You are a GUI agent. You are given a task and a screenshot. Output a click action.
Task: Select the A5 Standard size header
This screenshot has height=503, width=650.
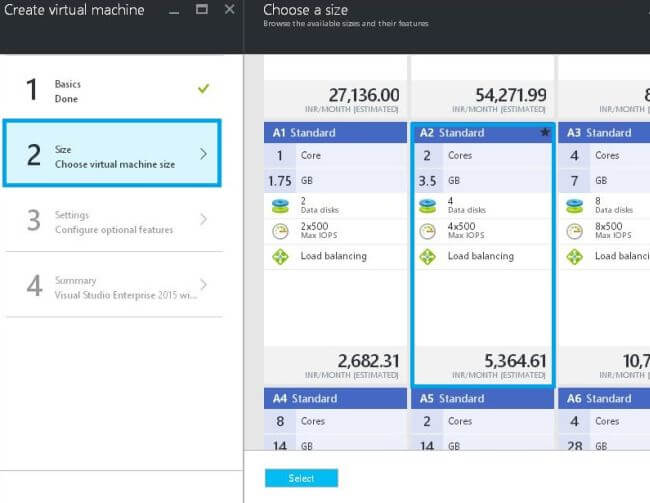pos(482,398)
